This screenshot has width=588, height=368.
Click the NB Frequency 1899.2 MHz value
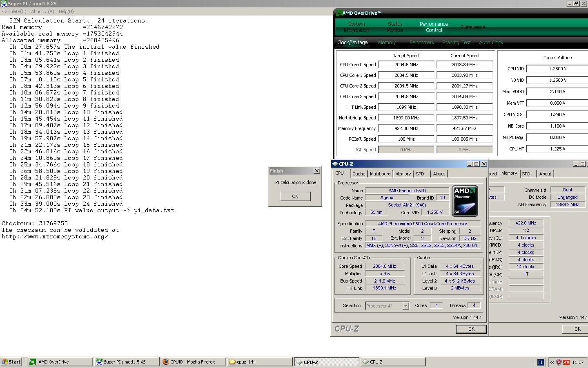click(568, 204)
